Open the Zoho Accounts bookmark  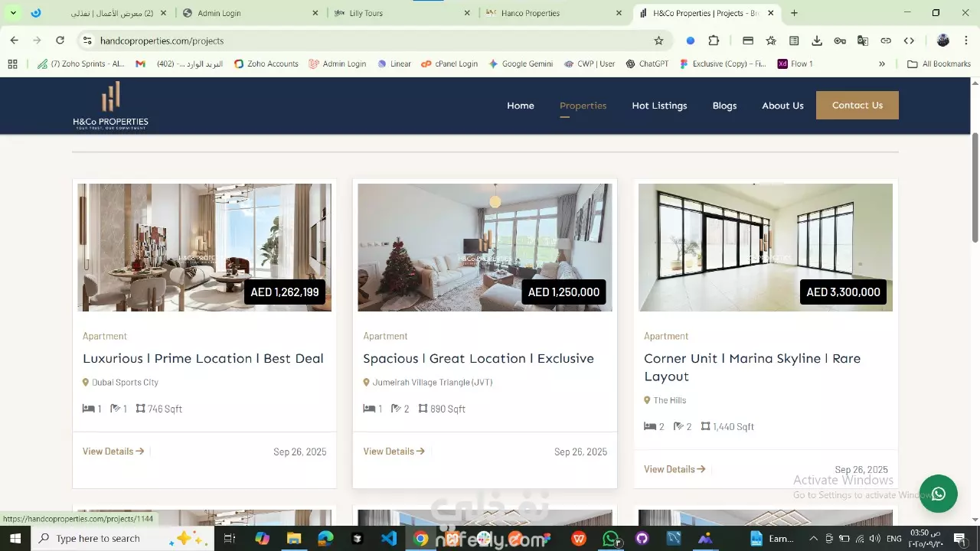266,64
